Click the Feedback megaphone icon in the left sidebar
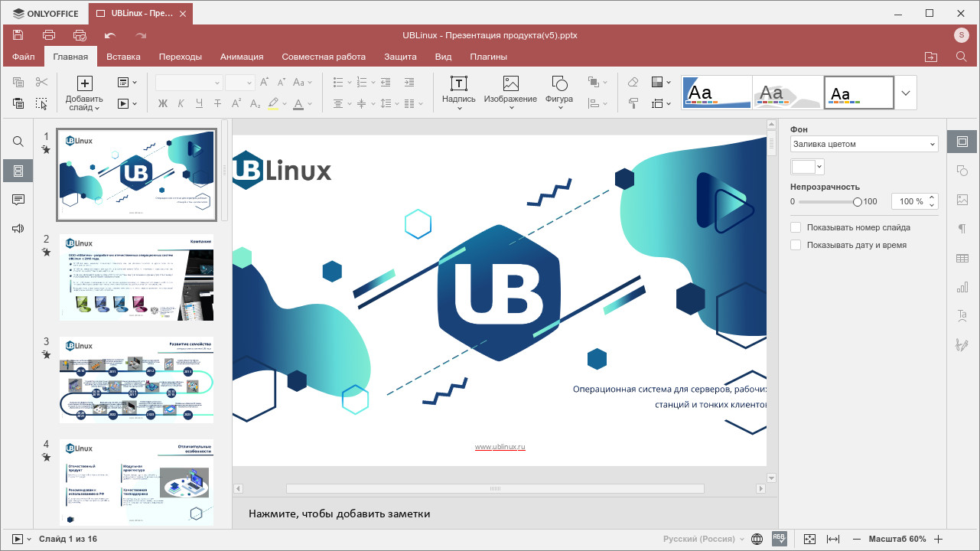Screen dimensions: 980x551 tap(18, 228)
